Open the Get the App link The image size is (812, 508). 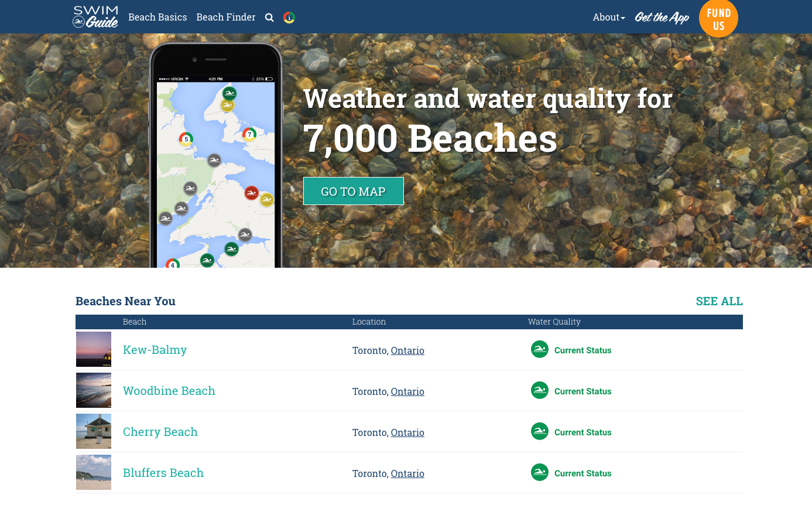point(662,17)
